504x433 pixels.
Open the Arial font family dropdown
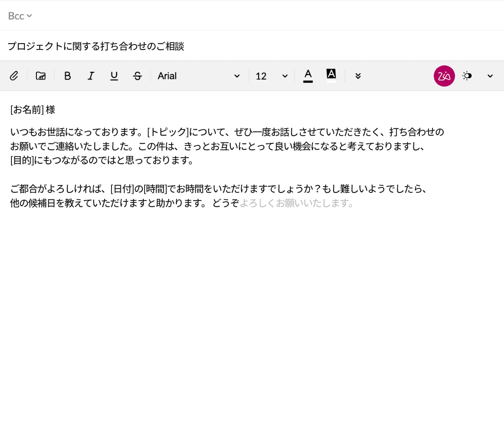[x=199, y=76]
